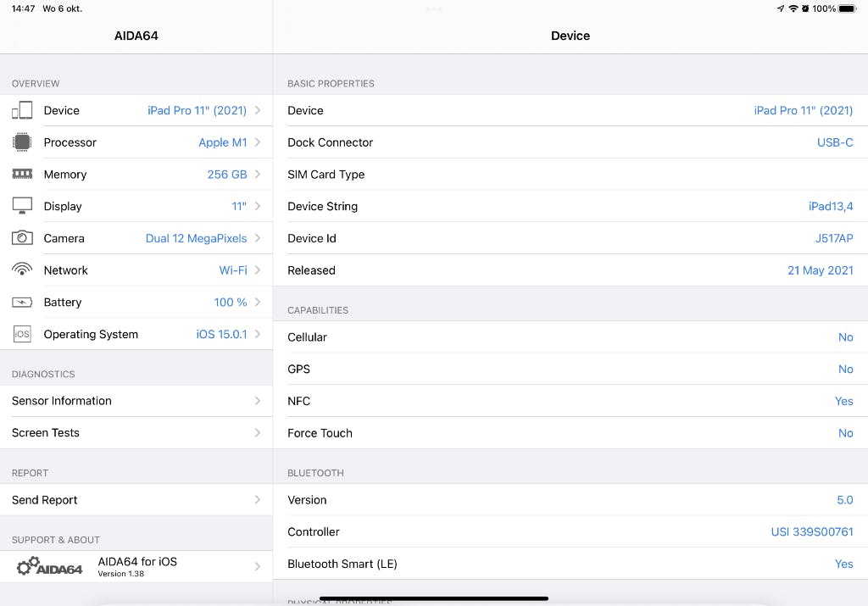868x606 pixels.
Task: Open AIDA64 for iOS about page
Action: coord(136,566)
